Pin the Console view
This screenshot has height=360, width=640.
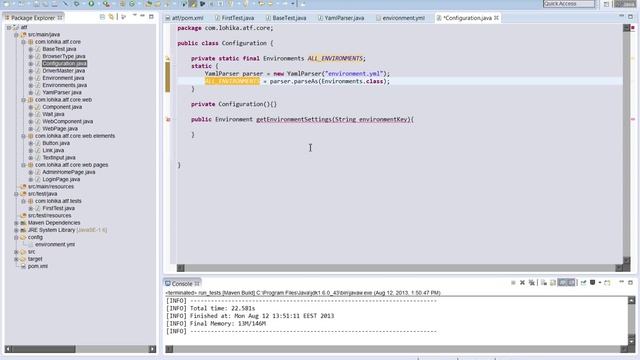point(583,282)
